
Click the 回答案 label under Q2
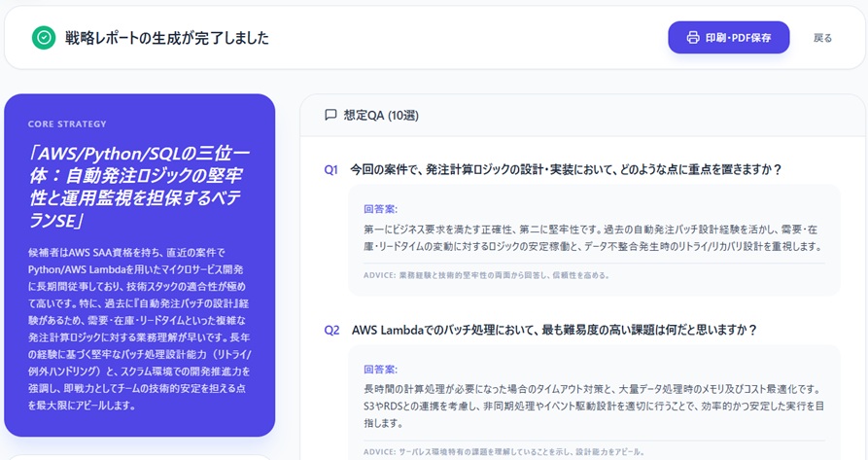[x=380, y=370]
